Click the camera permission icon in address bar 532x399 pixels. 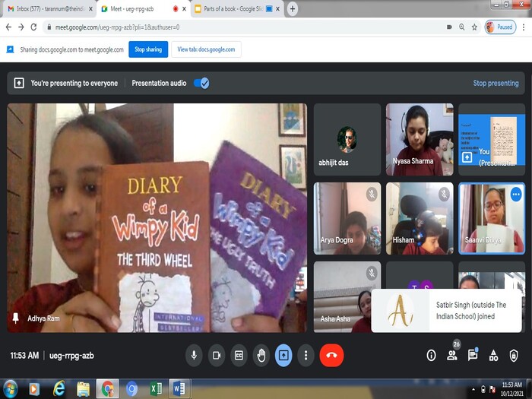[x=449, y=27]
